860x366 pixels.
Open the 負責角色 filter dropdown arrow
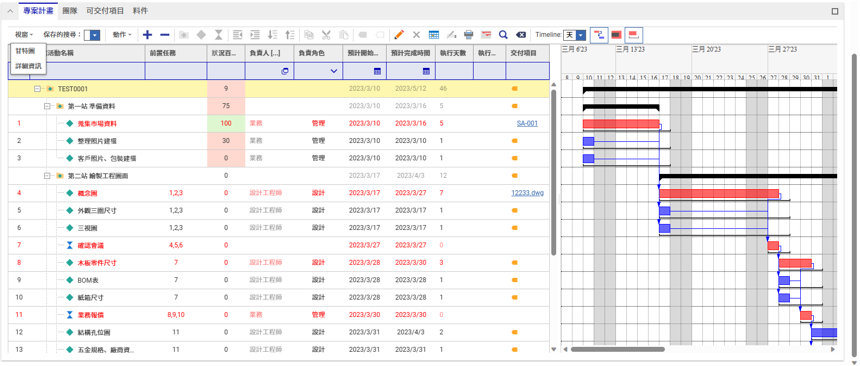point(333,71)
